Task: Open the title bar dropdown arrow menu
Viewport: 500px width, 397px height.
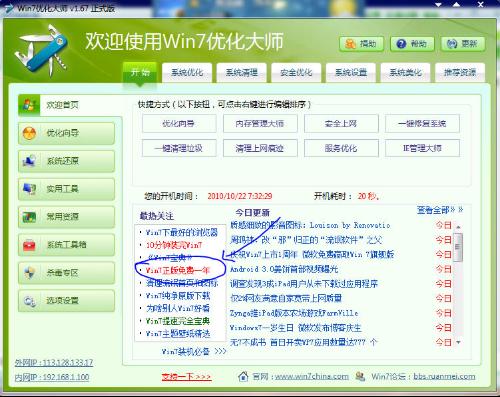Action: [438, 5]
